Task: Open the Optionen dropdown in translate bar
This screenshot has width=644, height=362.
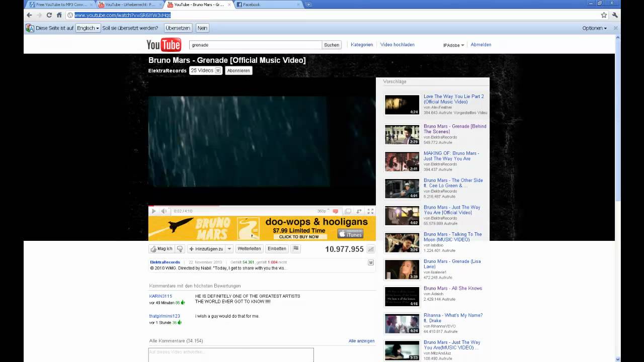Action: (x=594, y=28)
